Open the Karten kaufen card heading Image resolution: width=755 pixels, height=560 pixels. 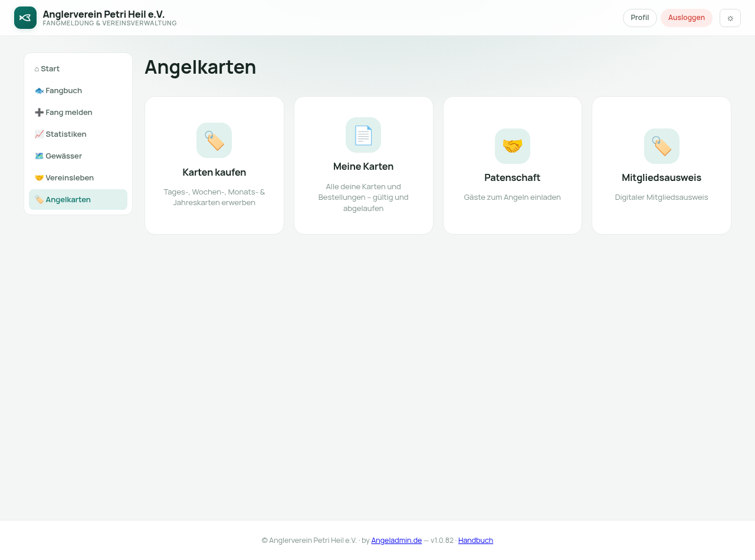click(214, 172)
